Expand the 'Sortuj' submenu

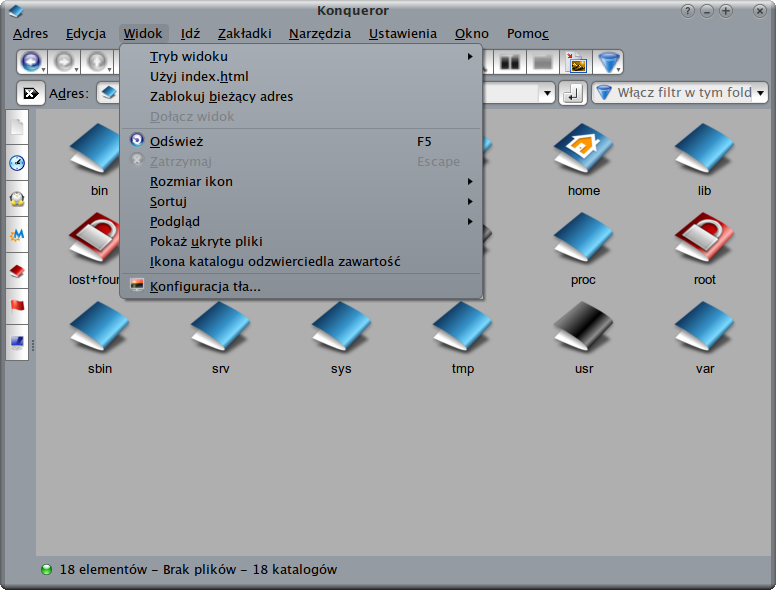tap(301, 201)
